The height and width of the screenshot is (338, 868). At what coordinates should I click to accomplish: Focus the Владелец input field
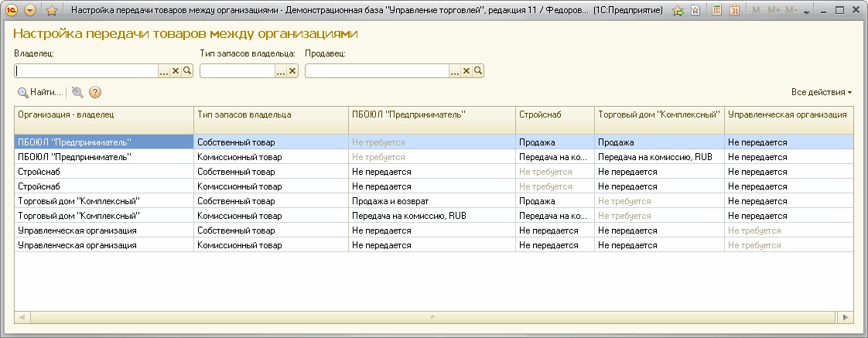click(87, 71)
